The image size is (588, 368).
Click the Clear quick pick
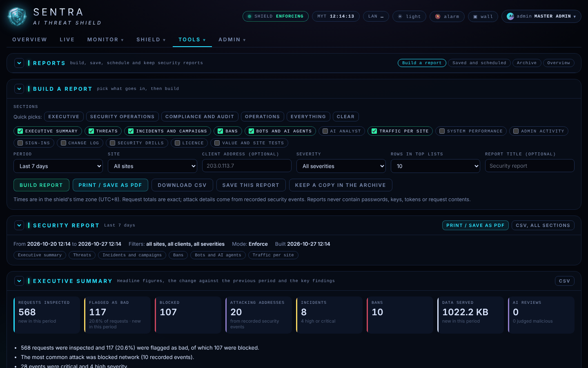tap(345, 117)
